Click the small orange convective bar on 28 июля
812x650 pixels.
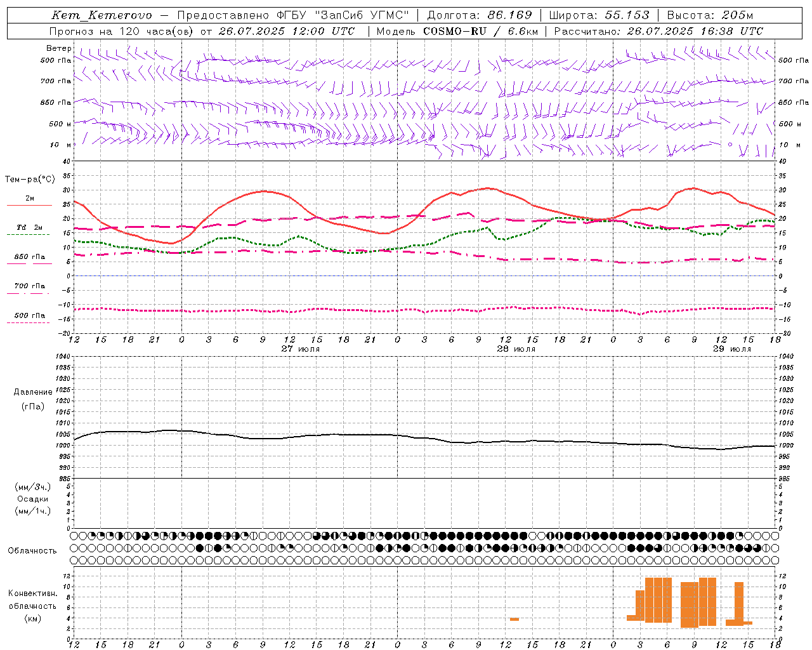coord(514,620)
